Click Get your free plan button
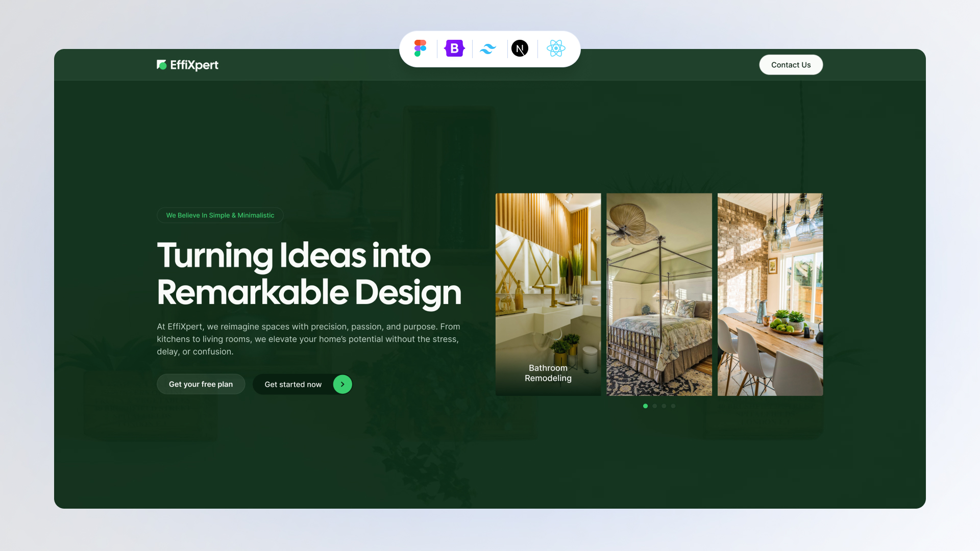 [201, 384]
